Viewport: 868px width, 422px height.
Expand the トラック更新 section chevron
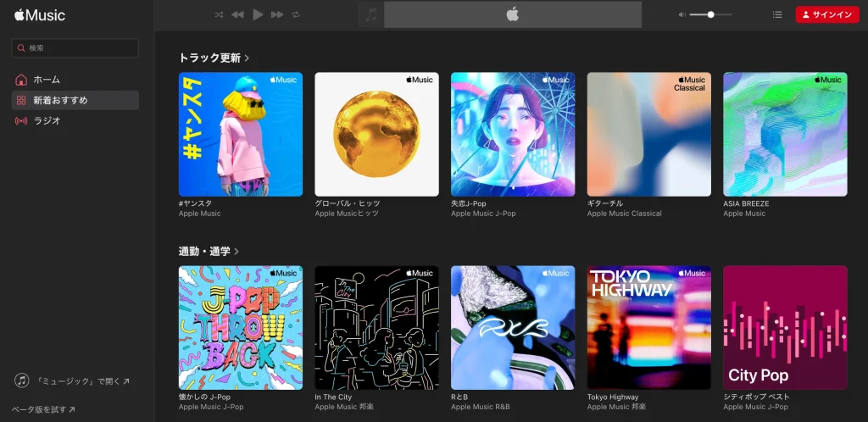point(247,58)
